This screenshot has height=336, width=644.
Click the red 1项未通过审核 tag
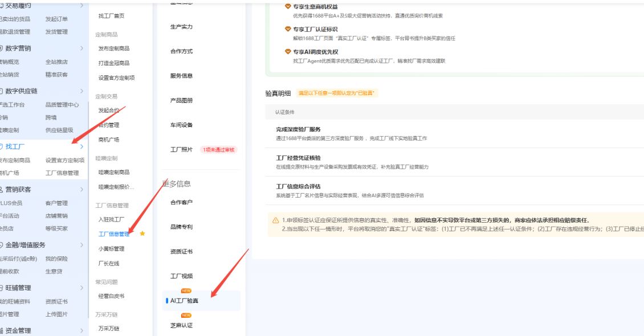click(218, 150)
